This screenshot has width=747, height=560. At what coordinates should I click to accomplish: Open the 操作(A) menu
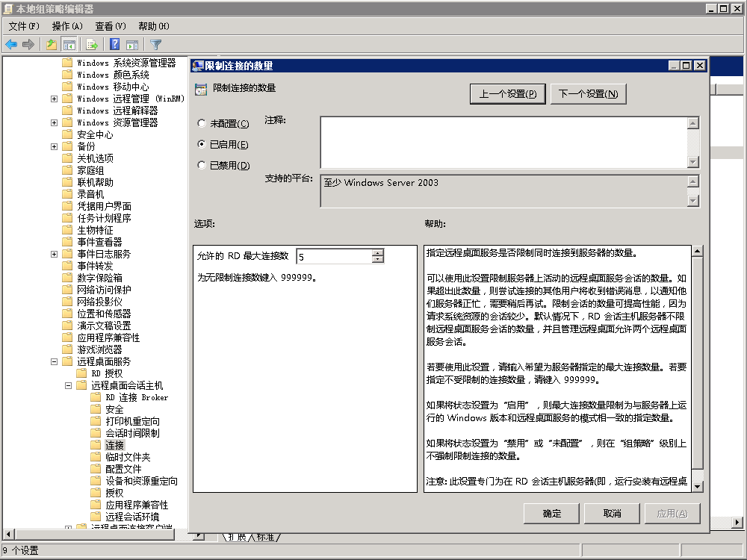tap(67, 26)
